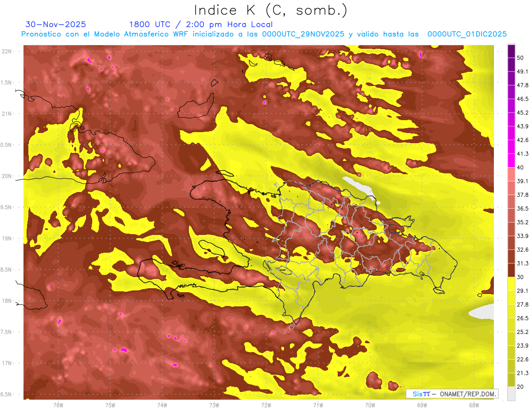Click the '25.2' legend value
532x411 pixels.
523,332
